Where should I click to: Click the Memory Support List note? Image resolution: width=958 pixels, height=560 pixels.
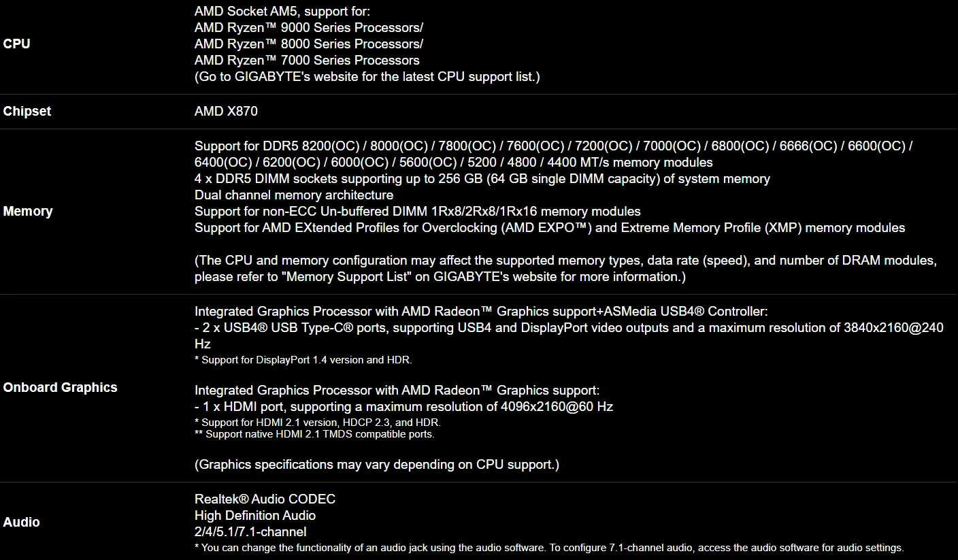[565, 268]
